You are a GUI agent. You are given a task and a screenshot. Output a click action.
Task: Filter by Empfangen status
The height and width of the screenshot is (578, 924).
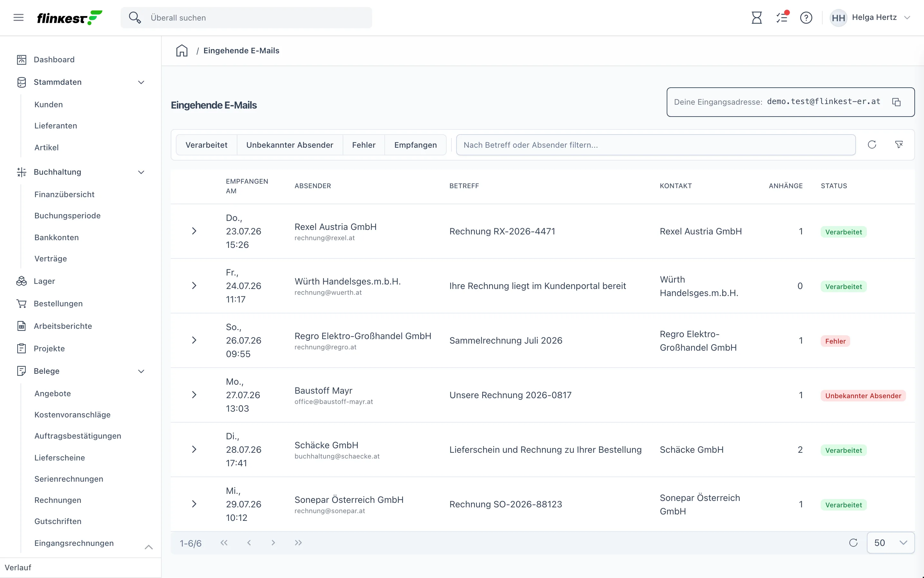pos(415,145)
